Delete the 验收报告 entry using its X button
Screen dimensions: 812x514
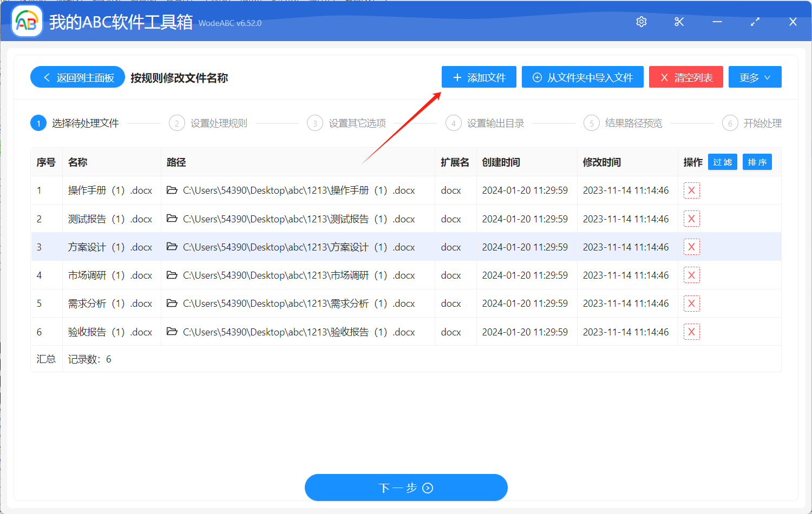pos(692,331)
